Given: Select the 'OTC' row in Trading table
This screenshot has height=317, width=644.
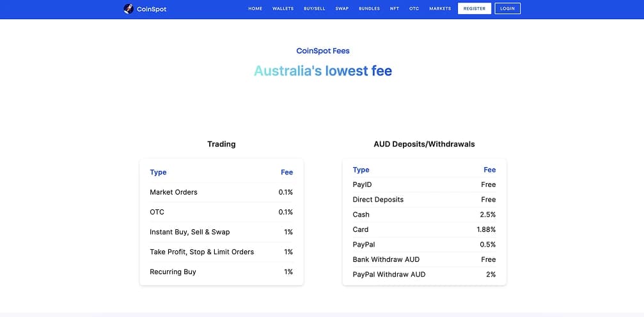Looking at the screenshot, I should pyautogui.click(x=157, y=212).
